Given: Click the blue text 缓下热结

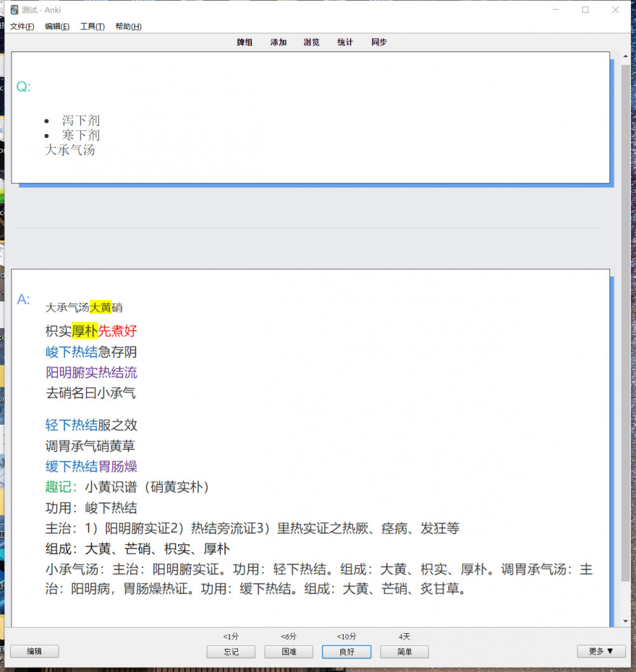Looking at the screenshot, I should point(72,466).
